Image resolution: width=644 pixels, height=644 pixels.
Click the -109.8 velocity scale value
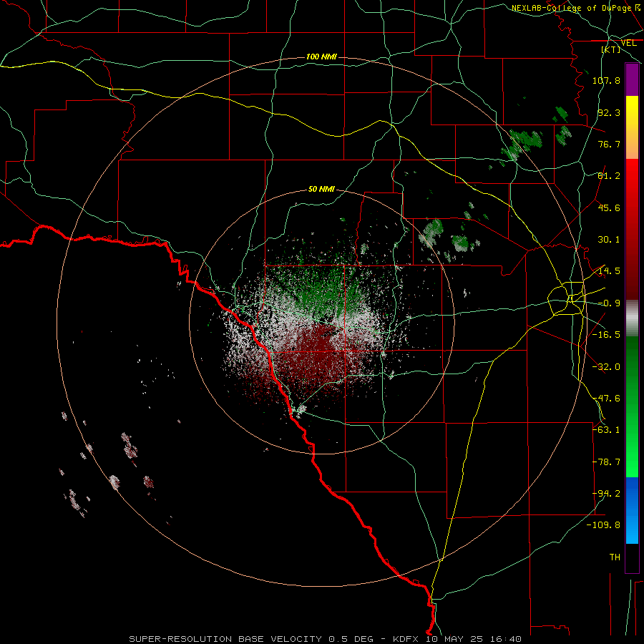(603, 525)
